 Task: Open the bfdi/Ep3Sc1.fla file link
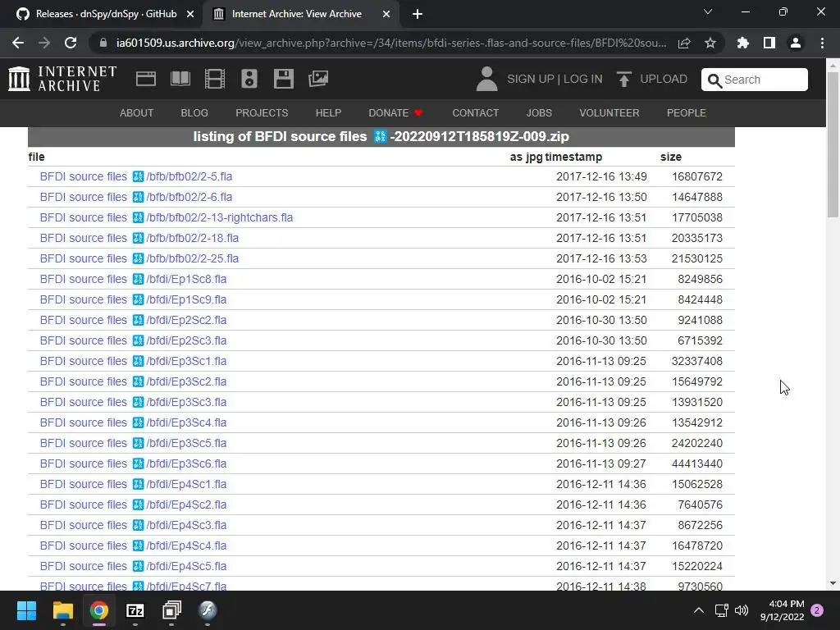[134, 361]
